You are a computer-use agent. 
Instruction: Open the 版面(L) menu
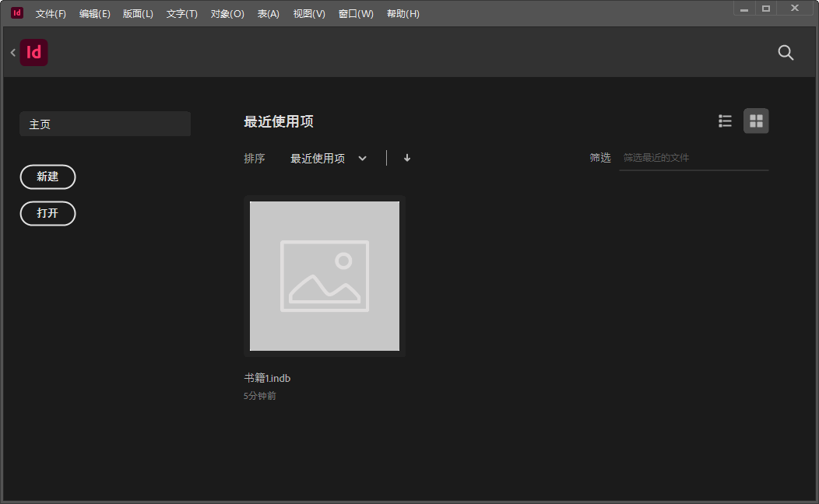(x=138, y=14)
